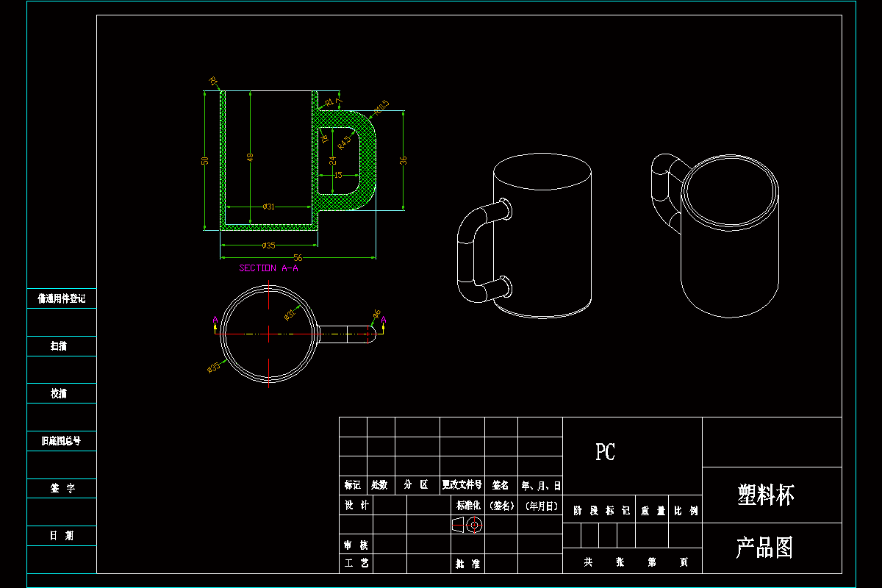Select the ø31 dimension in section view
This screenshot has height=588, width=882.
tap(268, 207)
